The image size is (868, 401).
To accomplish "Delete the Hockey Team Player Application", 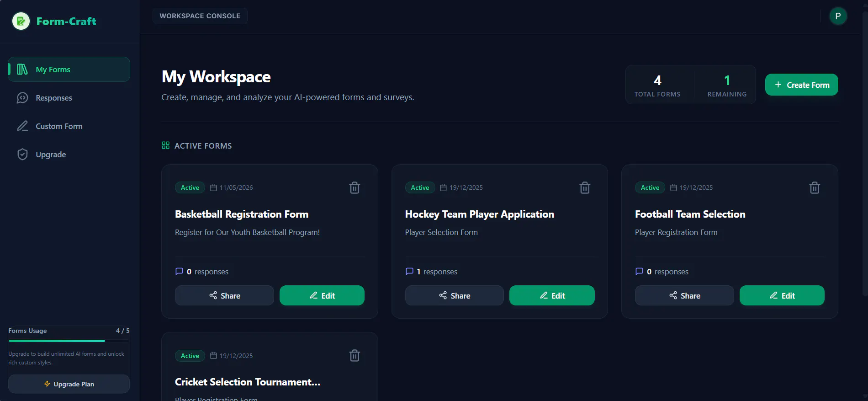I will point(585,188).
